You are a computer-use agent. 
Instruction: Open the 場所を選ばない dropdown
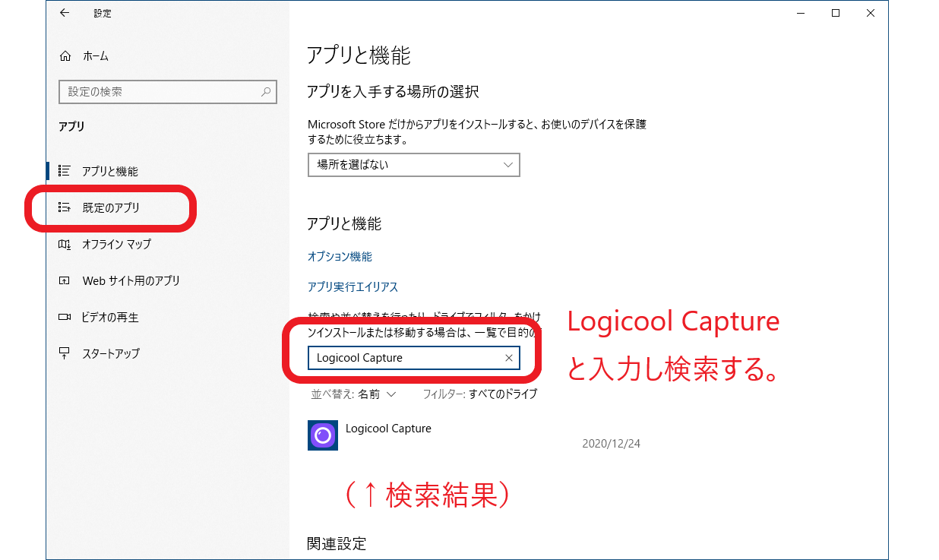(x=414, y=165)
